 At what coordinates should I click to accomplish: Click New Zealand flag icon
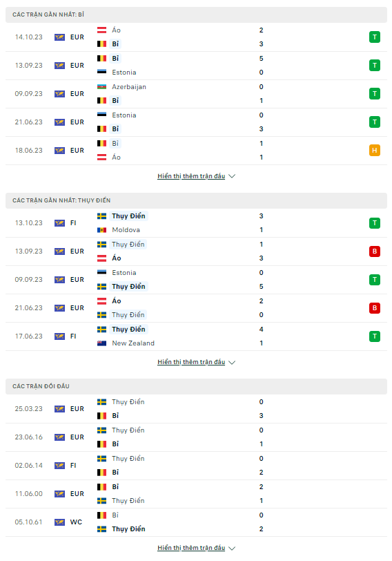point(102,343)
